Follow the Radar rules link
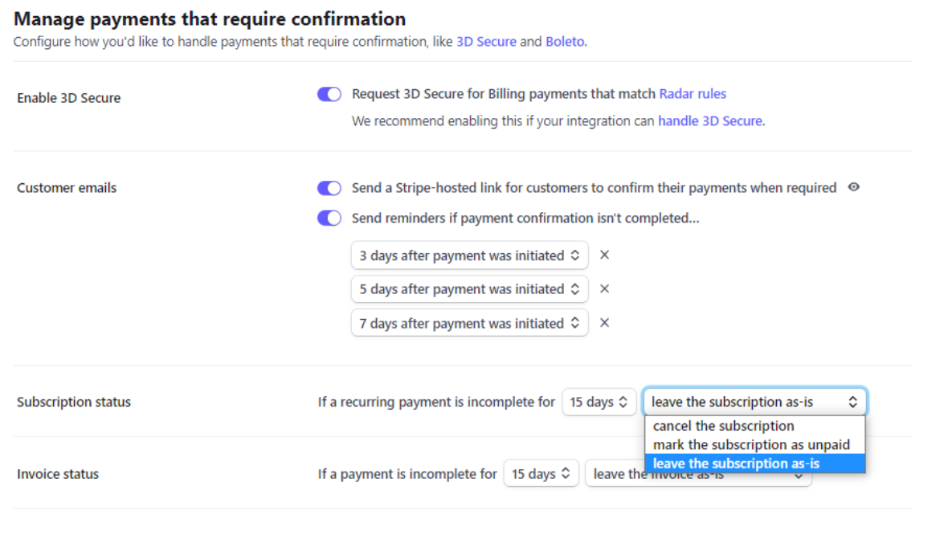Viewport: 948px width, 560px height. [x=693, y=94]
